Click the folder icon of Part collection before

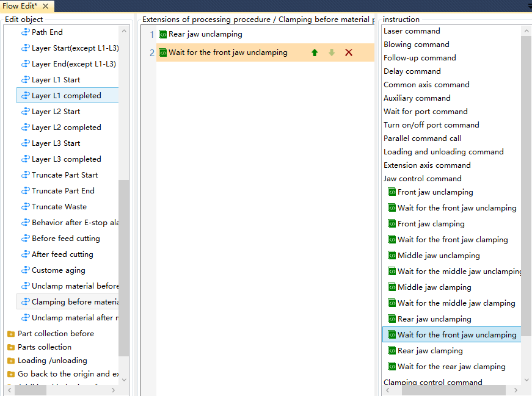click(x=11, y=334)
